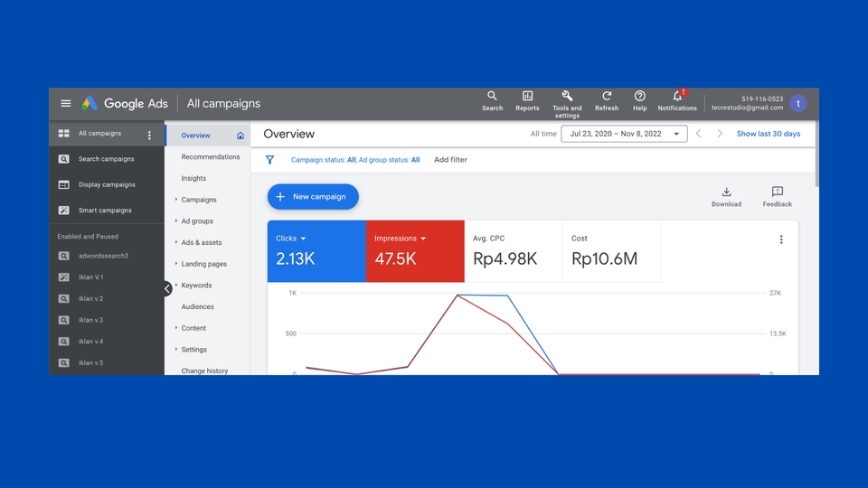
Task: Select Smart campaigns in sidebar
Action: 105,211
